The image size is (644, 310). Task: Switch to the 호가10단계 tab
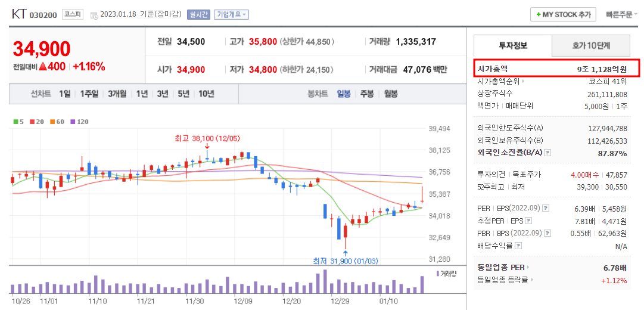click(590, 46)
